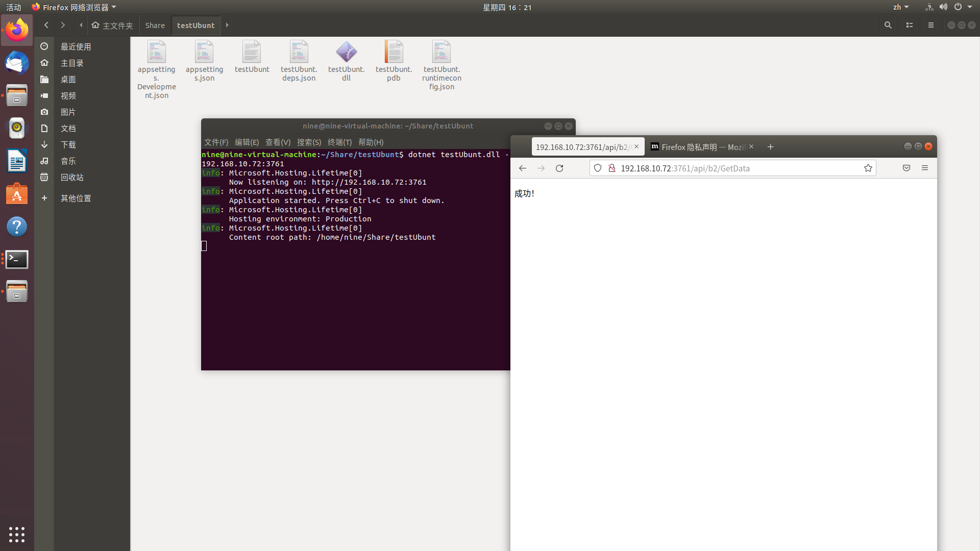Open the zh keyboard layout dropdown

point(901,7)
